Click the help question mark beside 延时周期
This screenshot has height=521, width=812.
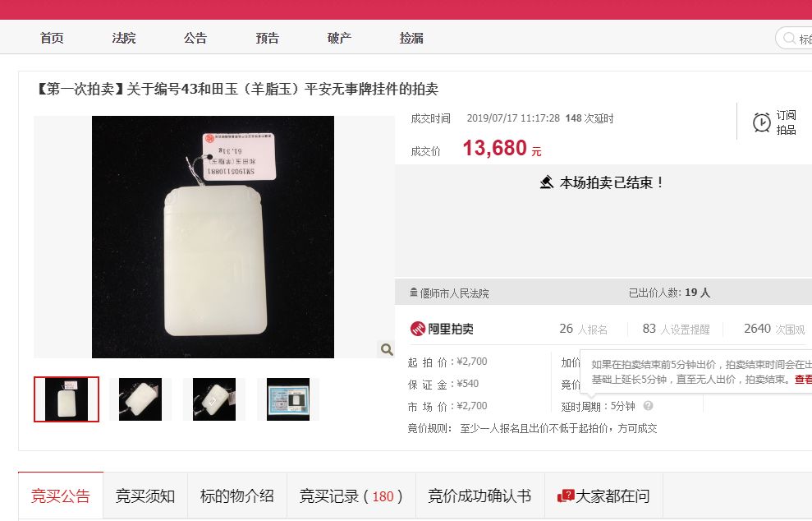pyautogui.click(x=648, y=406)
